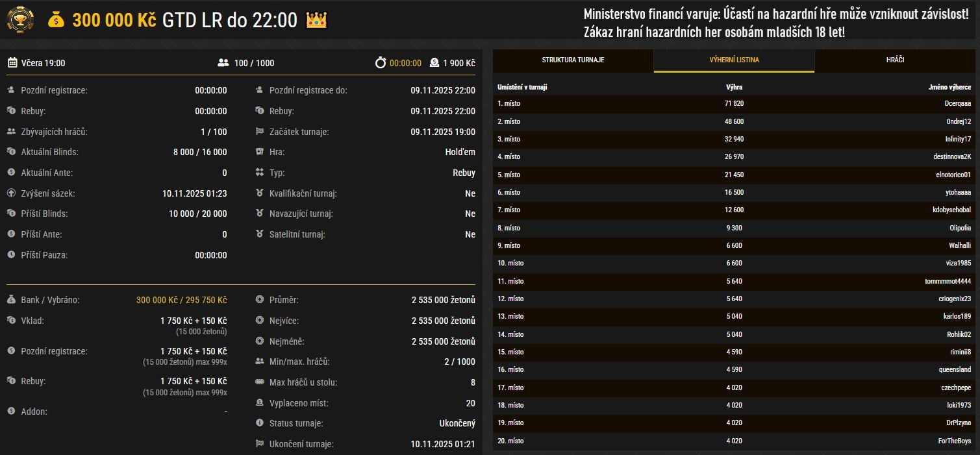Click the cards icon beside Hra
This screenshot has width=980, height=455.
[260, 152]
